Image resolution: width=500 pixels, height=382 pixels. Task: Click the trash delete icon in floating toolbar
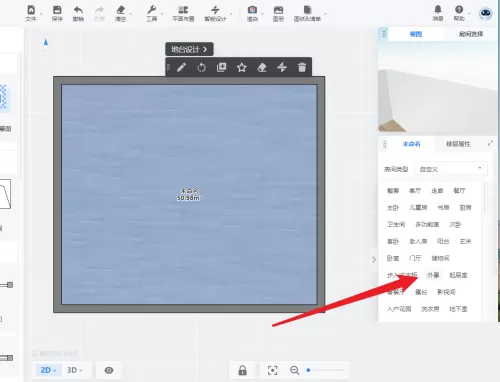[x=302, y=67]
